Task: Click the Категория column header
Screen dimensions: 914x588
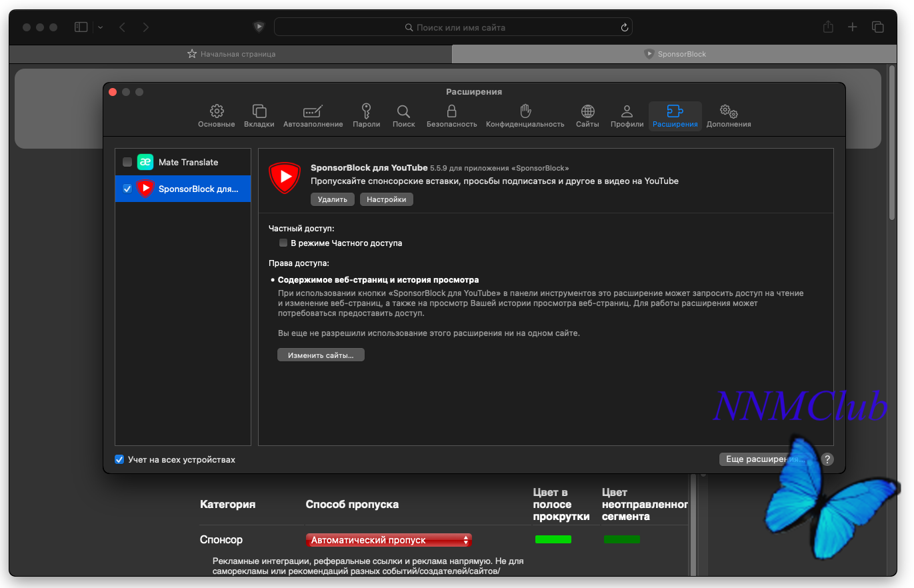Action: 227,504
